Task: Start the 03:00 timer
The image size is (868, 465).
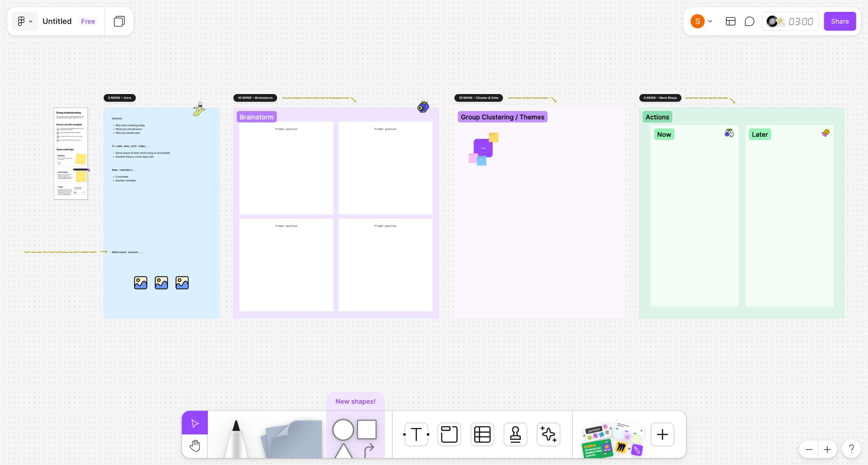Action: 801,22
